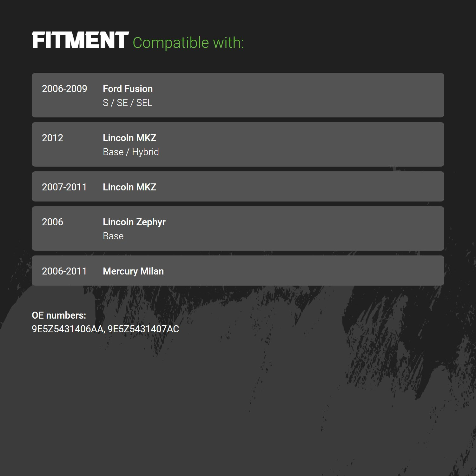
Task: Click the FITMENT heading
Action: [80, 40]
